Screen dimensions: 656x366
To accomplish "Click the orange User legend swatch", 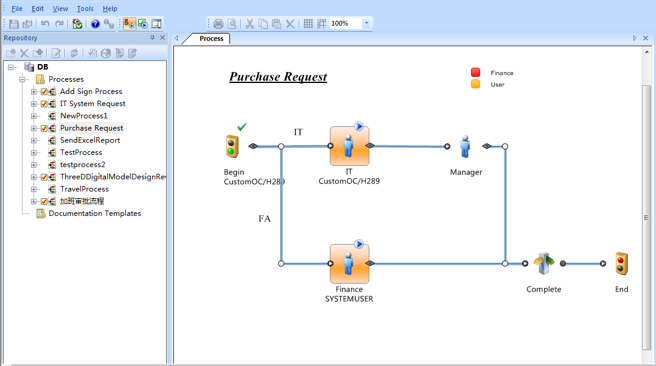I will pyautogui.click(x=475, y=84).
